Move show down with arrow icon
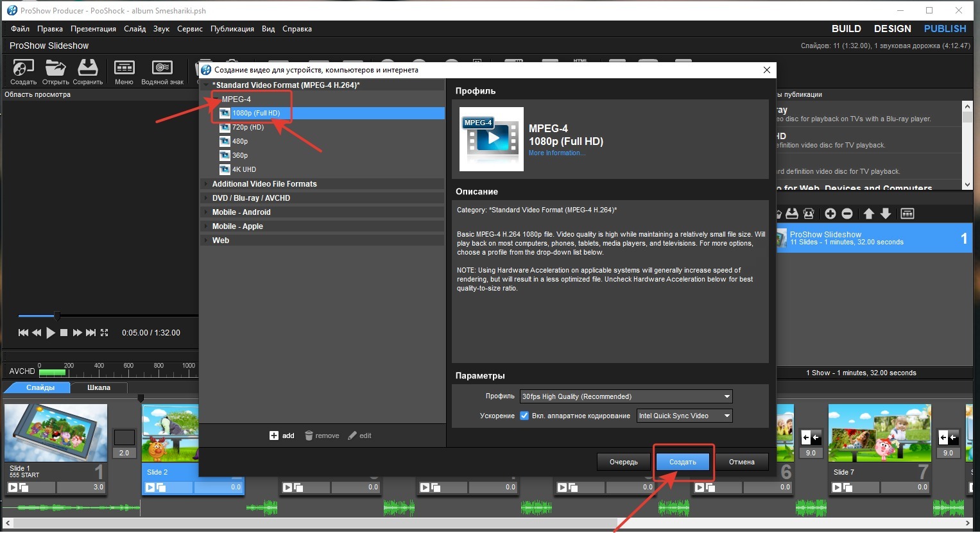980x533 pixels. tap(886, 214)
